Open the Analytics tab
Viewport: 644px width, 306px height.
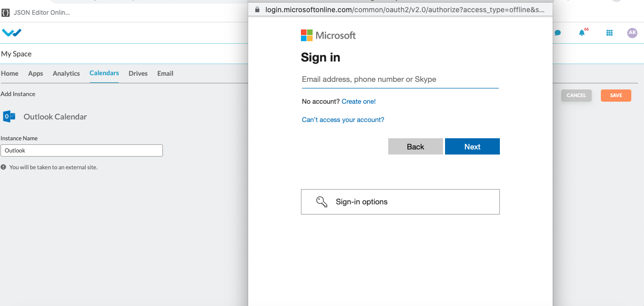coord(66,73)
